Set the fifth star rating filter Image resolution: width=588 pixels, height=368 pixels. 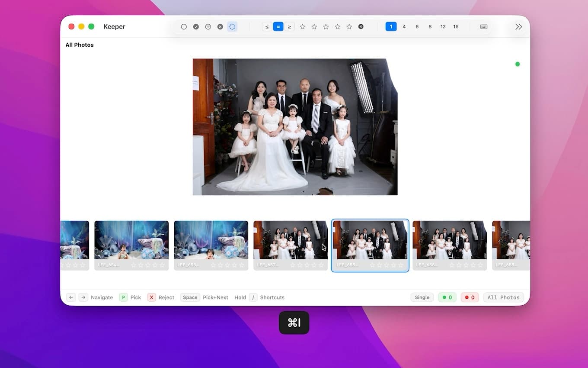pyautogui.click(x=349, y=27)
